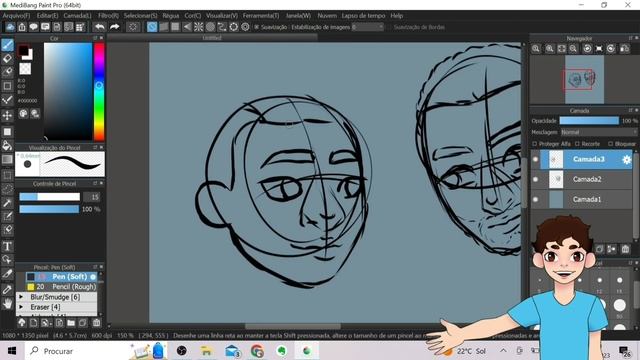Click the canvas horizontal scrollbar

tap(293, 326)
